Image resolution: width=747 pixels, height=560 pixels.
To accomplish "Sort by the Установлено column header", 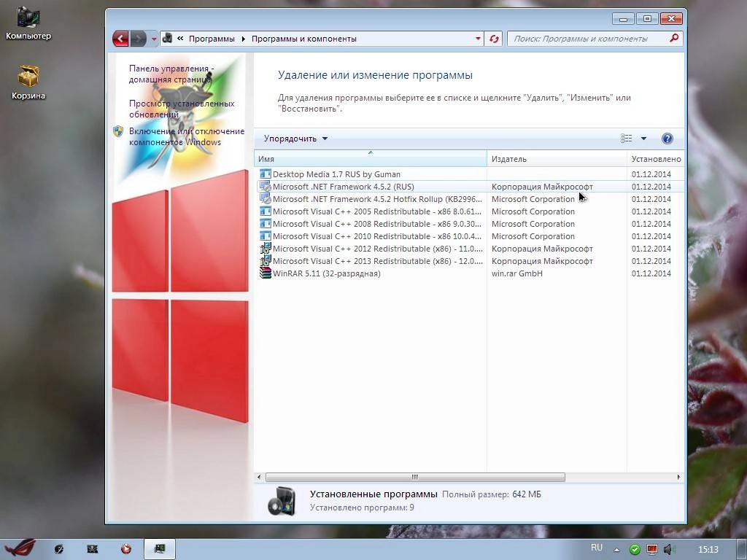I will pyautogui.click(x=656, y=159).
